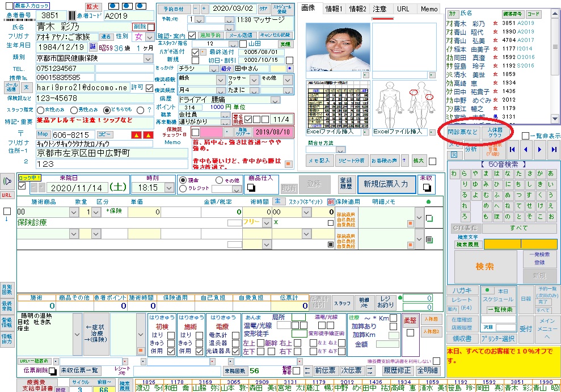Image resolution: width=561 pixels, height=392 pixels.
Task: Open the 職業 会社員 dropdown
Action: (x=225, y=115)
